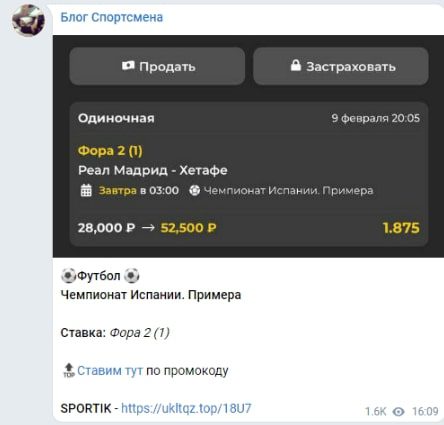444x425 pixels.
Task: Click the lock icon on Застраховать
Action: (x=296, y=65)
